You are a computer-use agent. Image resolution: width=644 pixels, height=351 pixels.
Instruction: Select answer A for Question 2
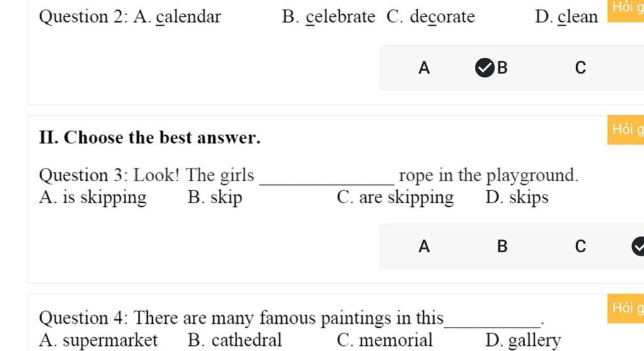point(424,68)
